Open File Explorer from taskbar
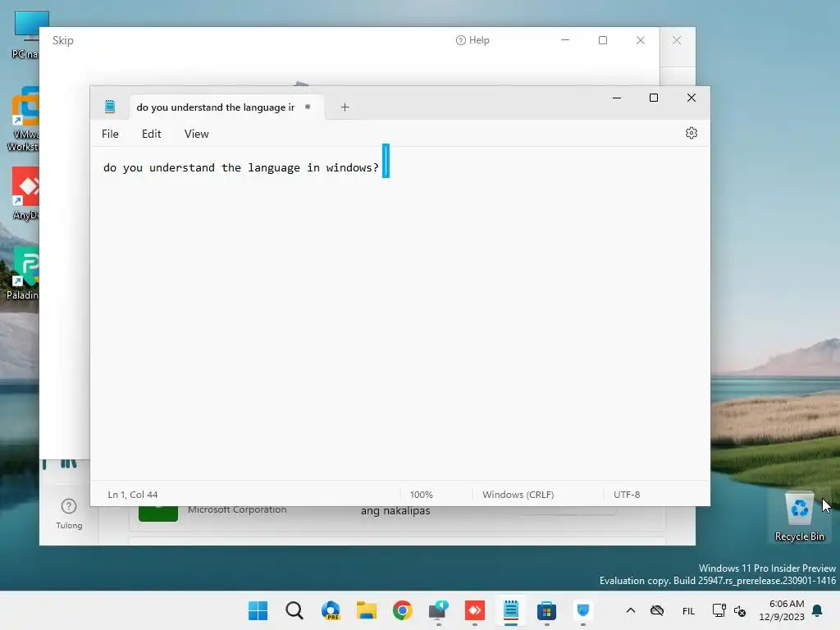 pyautogui.click(x=367, y=610)
